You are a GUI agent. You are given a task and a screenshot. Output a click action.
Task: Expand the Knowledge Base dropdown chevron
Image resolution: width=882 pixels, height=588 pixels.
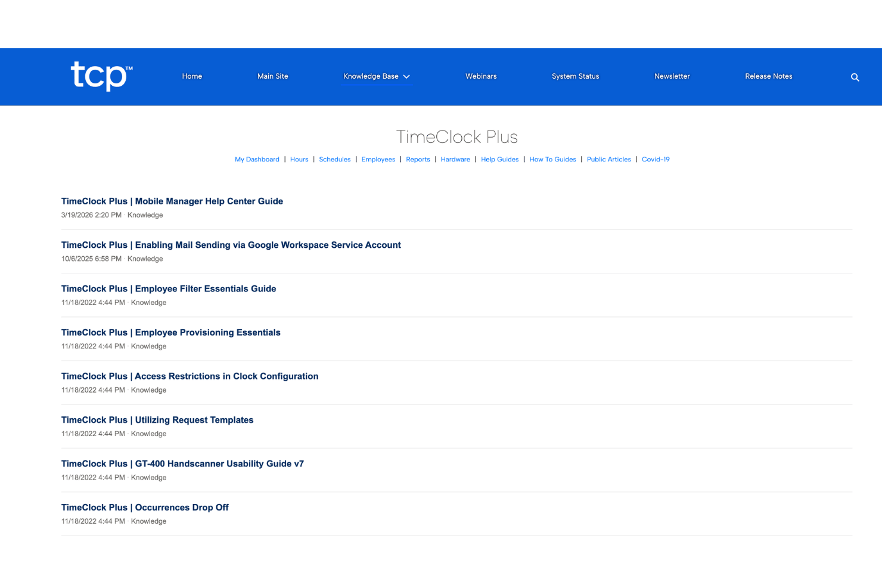[406, 76]
